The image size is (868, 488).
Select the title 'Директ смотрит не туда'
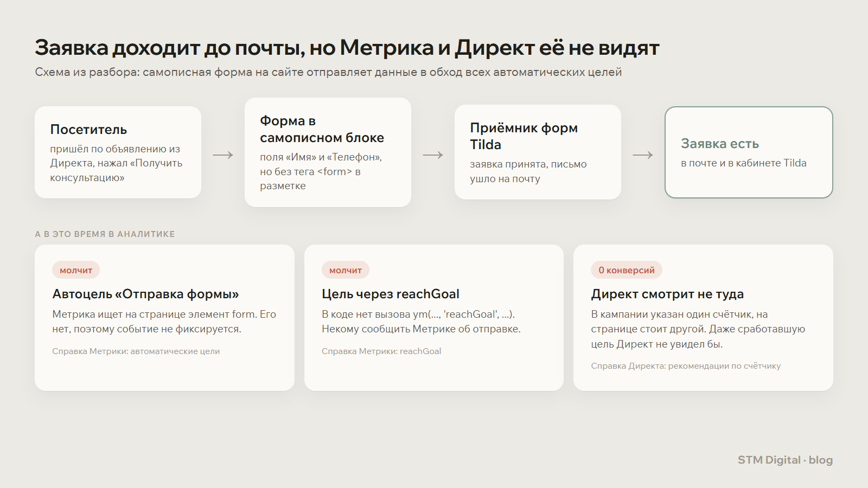pyautogui.click(x=667, y=294)
